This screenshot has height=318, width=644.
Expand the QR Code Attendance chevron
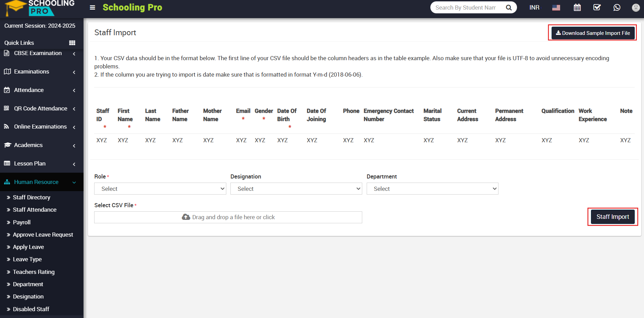point(74,109)
